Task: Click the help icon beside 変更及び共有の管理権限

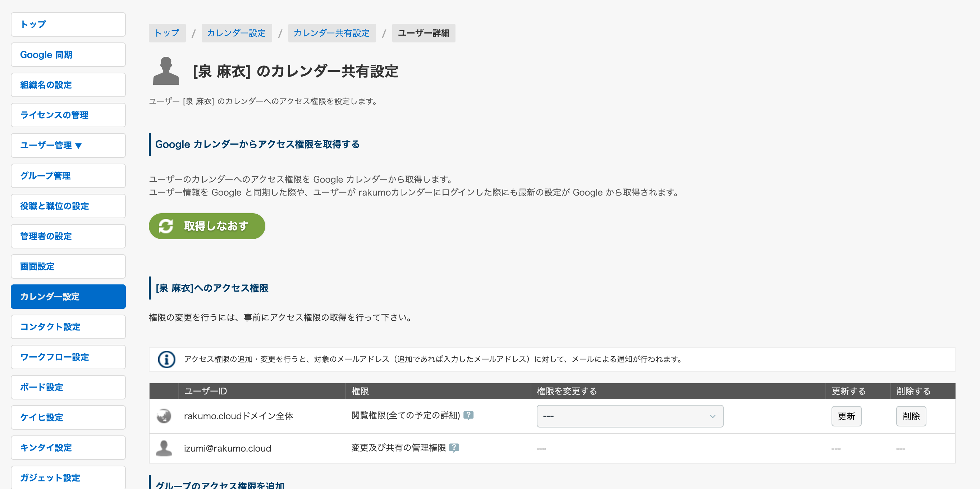Action: click(x=454, y=448)
